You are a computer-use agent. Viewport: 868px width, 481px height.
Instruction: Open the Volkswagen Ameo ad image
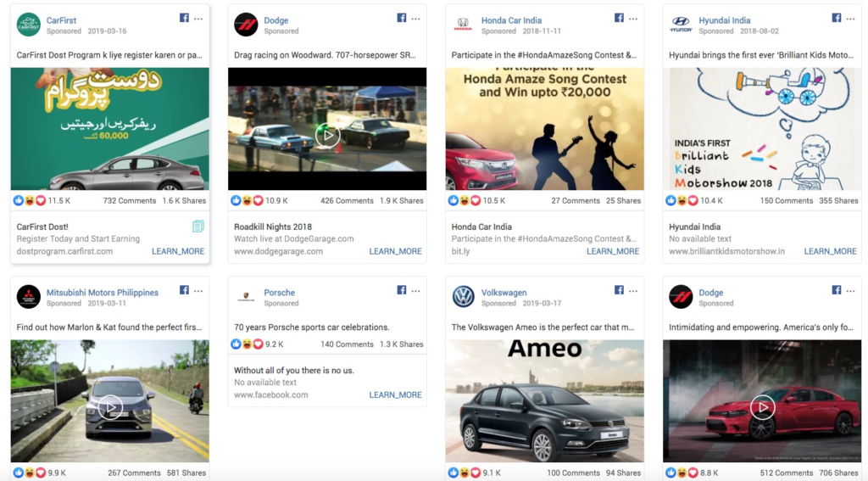545,400
